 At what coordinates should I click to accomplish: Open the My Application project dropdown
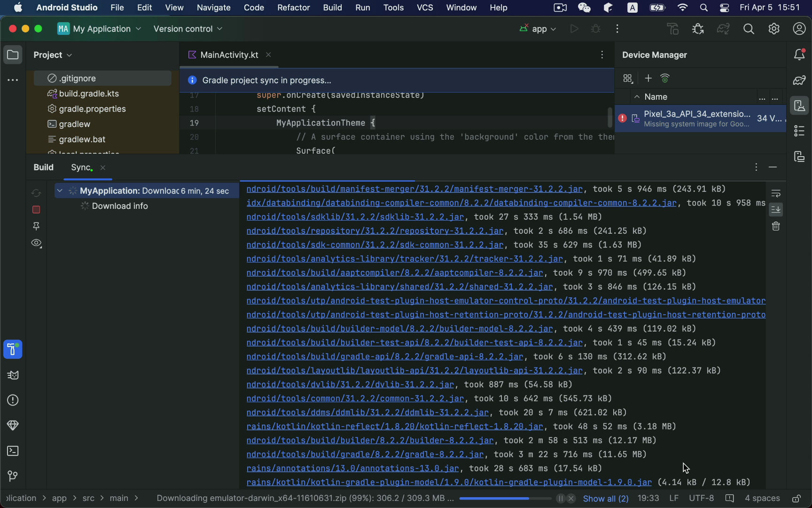(x=100, y=29)
